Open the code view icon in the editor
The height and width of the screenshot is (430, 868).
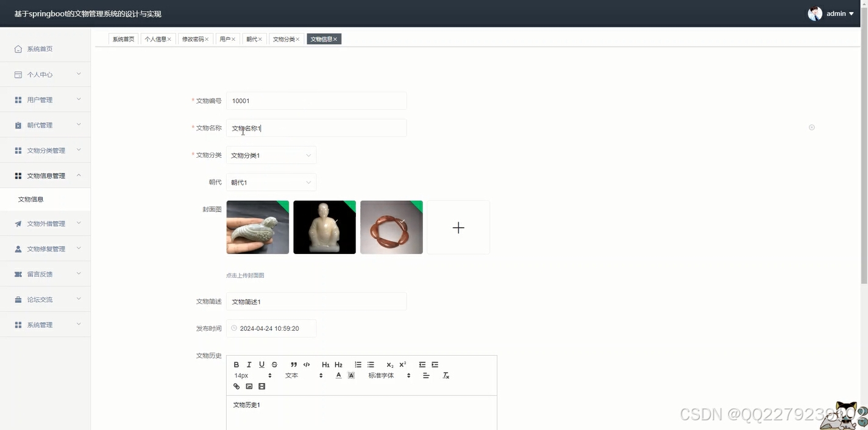(x=306, y=364)
